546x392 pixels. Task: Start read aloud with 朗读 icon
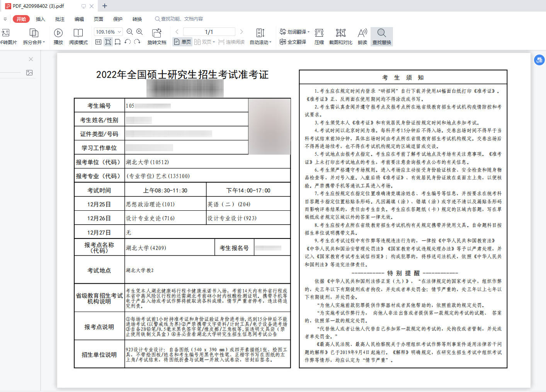pos(362,36)
